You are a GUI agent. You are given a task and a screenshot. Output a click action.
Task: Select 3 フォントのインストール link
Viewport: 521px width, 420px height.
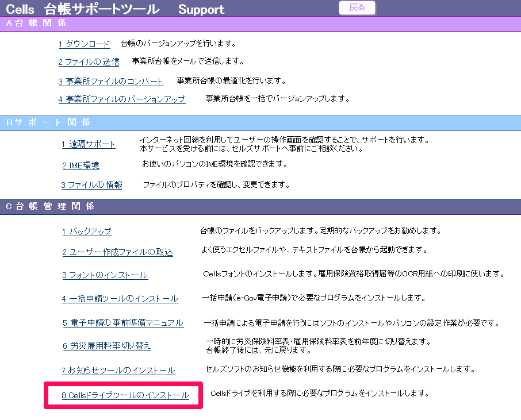(x=105, y=275)
